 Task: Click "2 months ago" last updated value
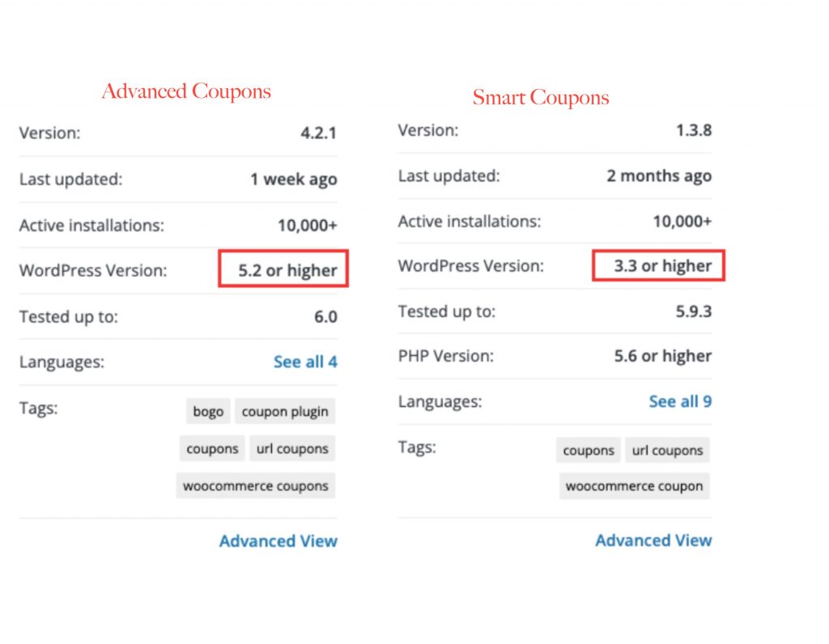(659, 176)
